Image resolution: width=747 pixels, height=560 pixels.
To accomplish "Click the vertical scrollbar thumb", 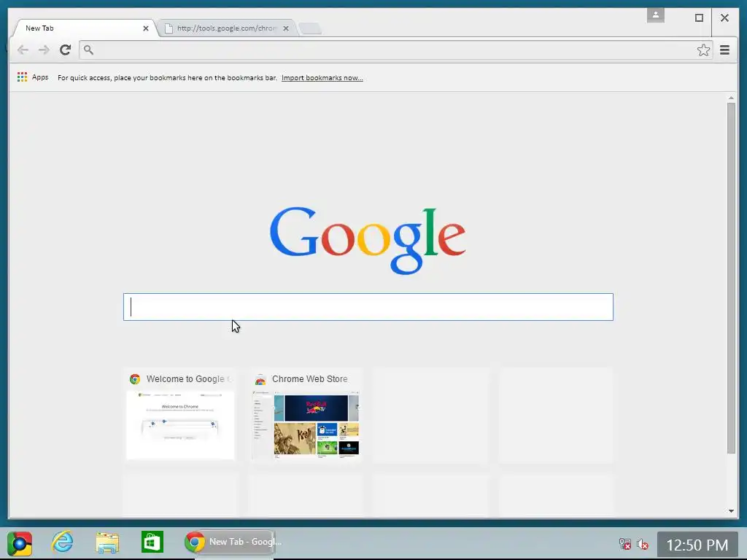I will tap(731, 278).
